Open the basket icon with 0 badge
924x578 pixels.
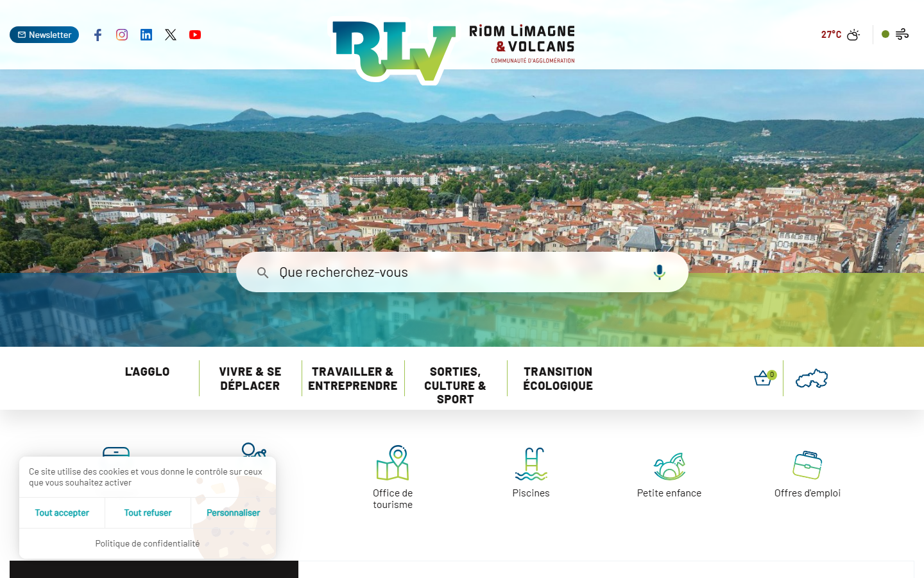pyautogui.click(x=764, y=378)
